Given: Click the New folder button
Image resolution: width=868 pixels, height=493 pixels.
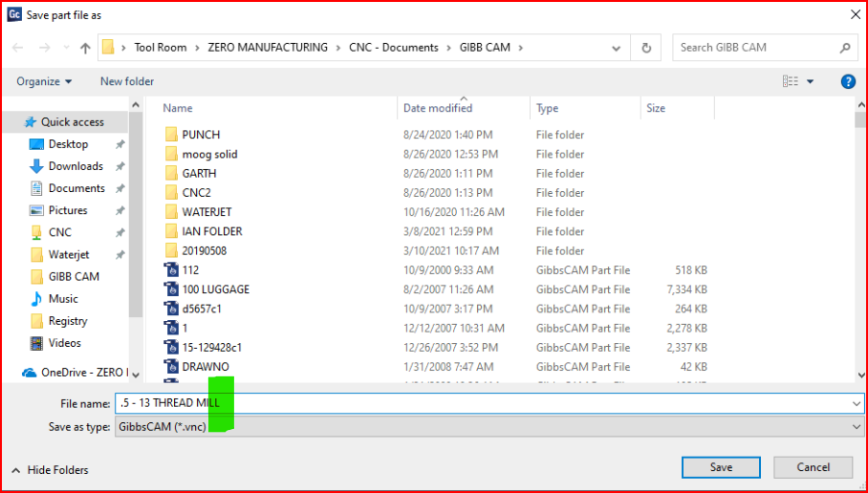Looking at the screenshot, I should click(127, 82).
